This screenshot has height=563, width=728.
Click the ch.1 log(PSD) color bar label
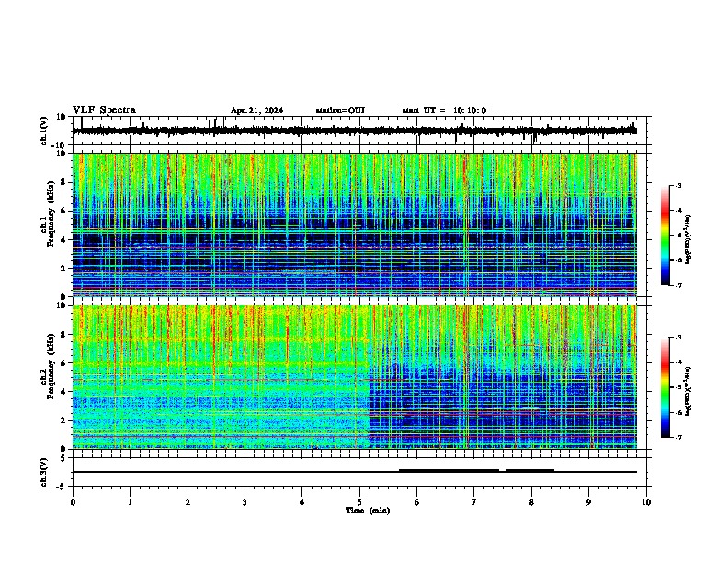coord(688,239)
